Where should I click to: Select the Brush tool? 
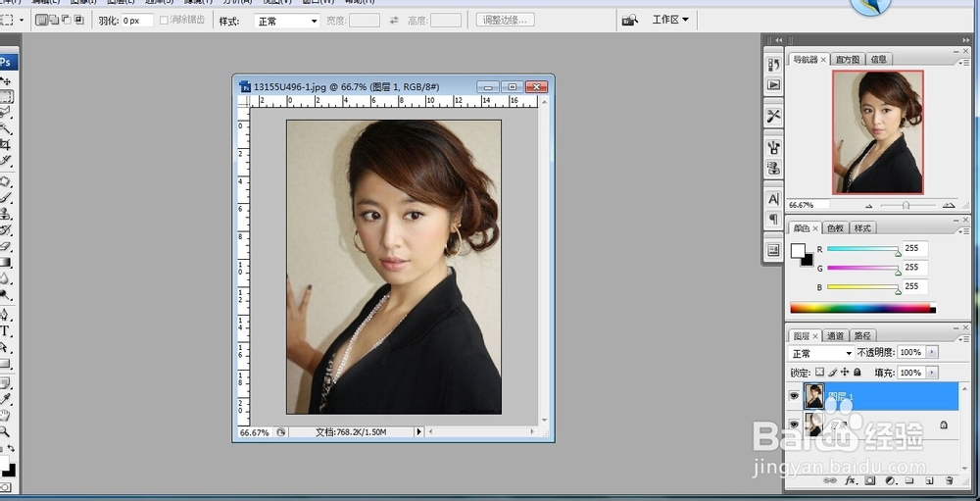coord(5,197)
